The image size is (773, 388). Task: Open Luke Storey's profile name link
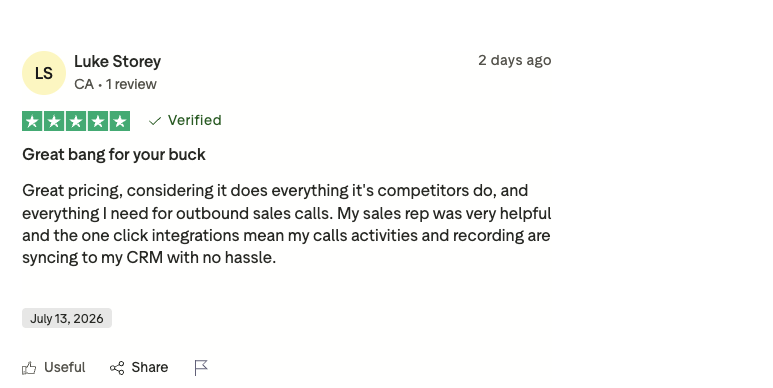117,62
